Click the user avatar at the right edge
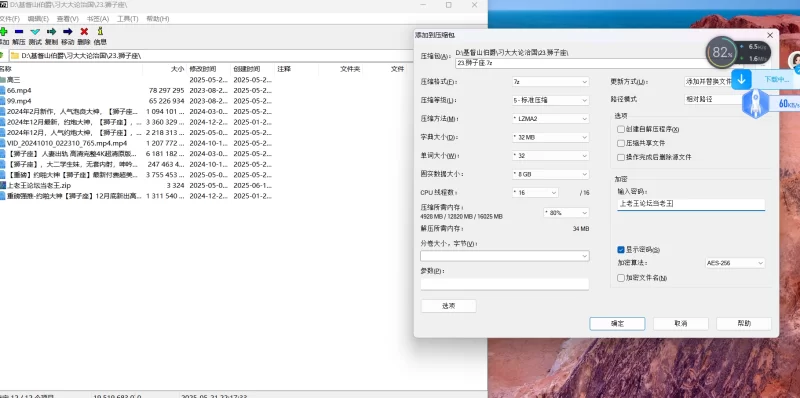The height and width of the screenshot is (398, 800). [x=794, y=61]
